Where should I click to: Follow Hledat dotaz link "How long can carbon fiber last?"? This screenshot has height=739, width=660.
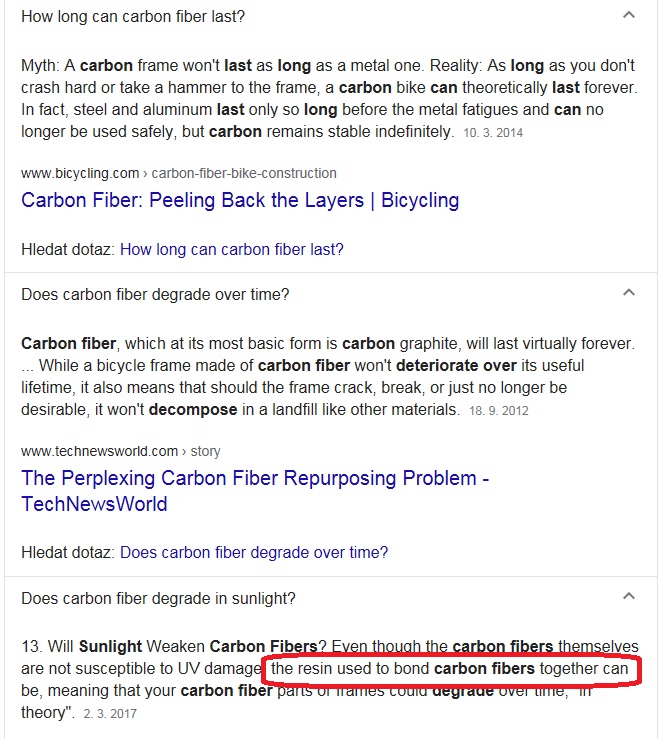click(x=232, y=249)
